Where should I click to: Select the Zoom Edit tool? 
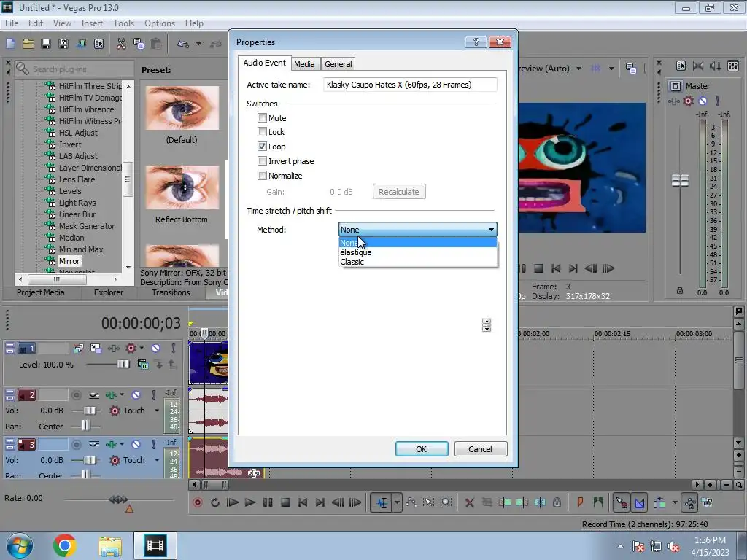446,502
